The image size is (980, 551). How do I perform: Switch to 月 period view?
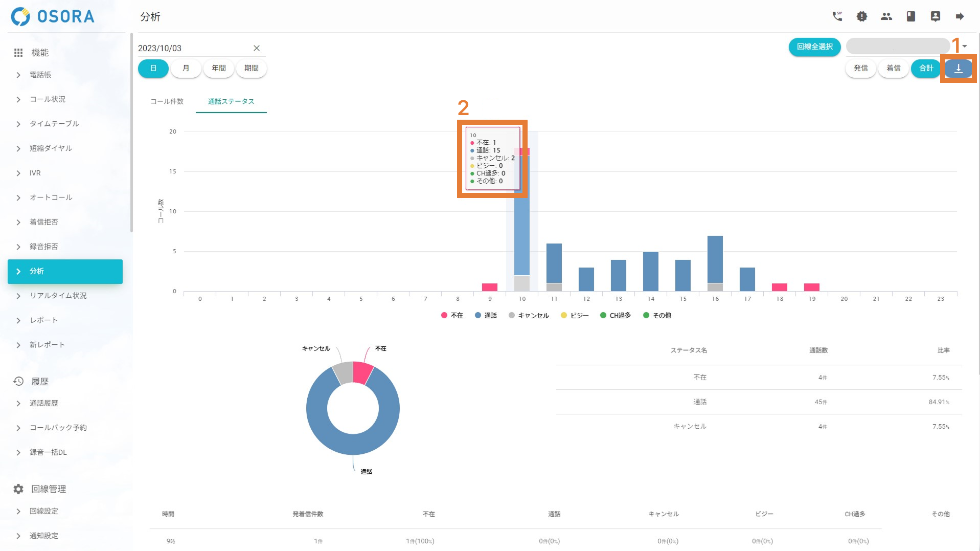point(186,68)
